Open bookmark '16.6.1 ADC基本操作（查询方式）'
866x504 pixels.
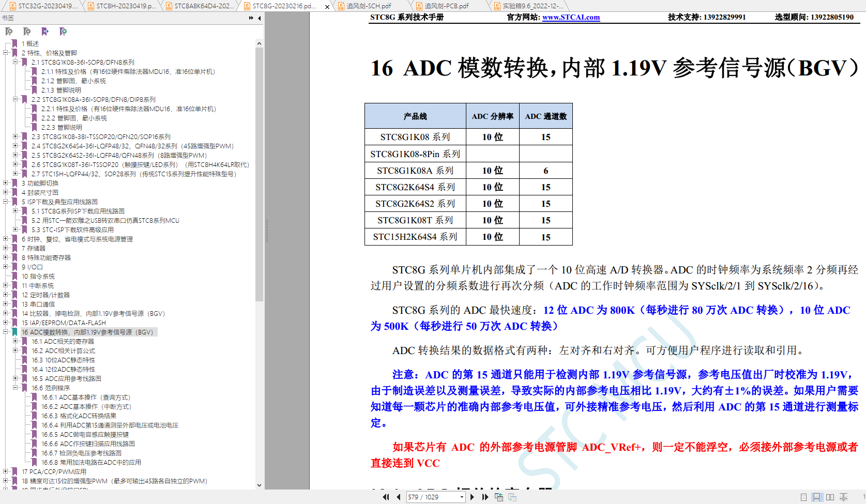coord(86,397)
